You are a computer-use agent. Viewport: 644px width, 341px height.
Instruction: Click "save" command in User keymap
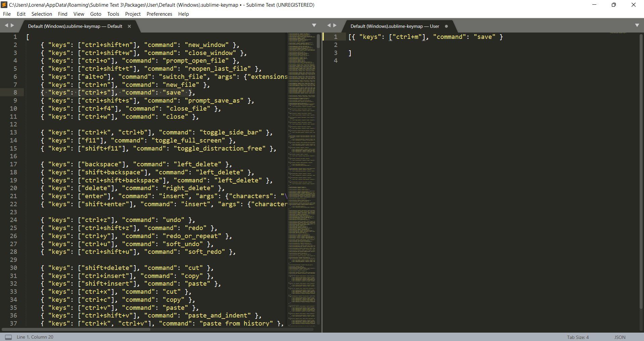pos(485,37)
